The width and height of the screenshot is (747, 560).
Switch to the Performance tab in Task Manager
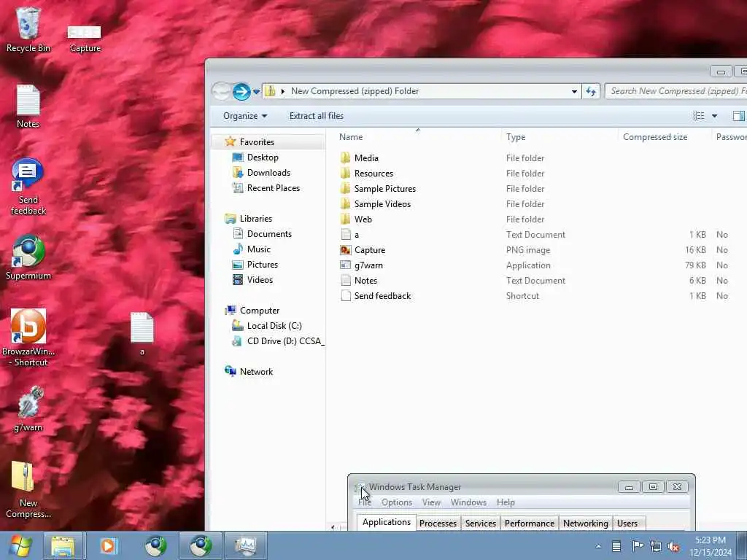(530, 524)
